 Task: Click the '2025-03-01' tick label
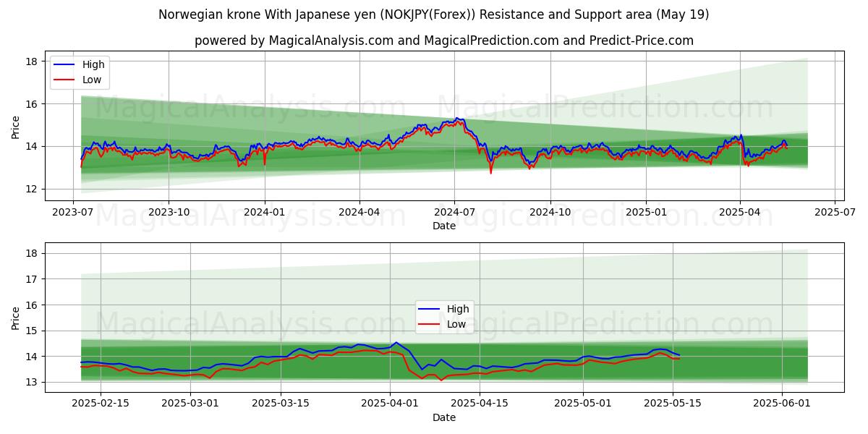pos(190,404)
